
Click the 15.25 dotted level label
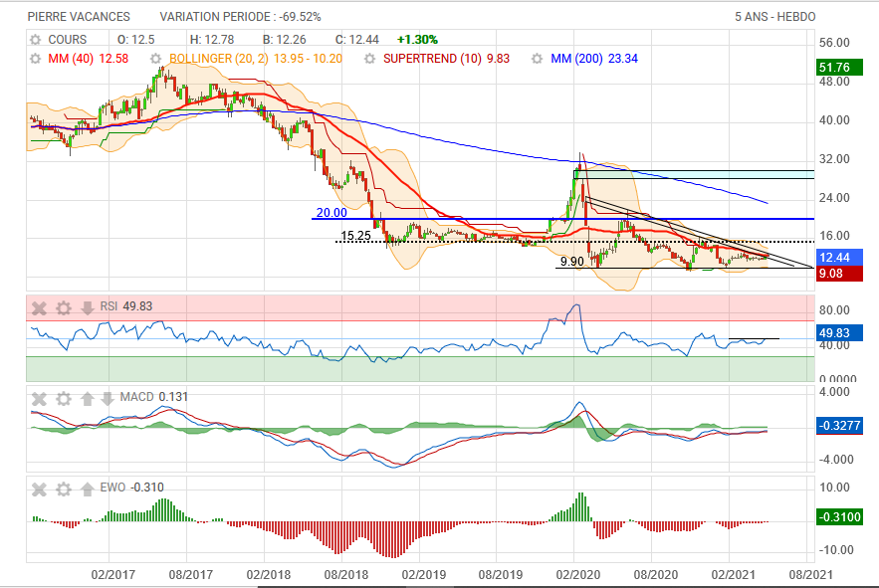[356, 236]
